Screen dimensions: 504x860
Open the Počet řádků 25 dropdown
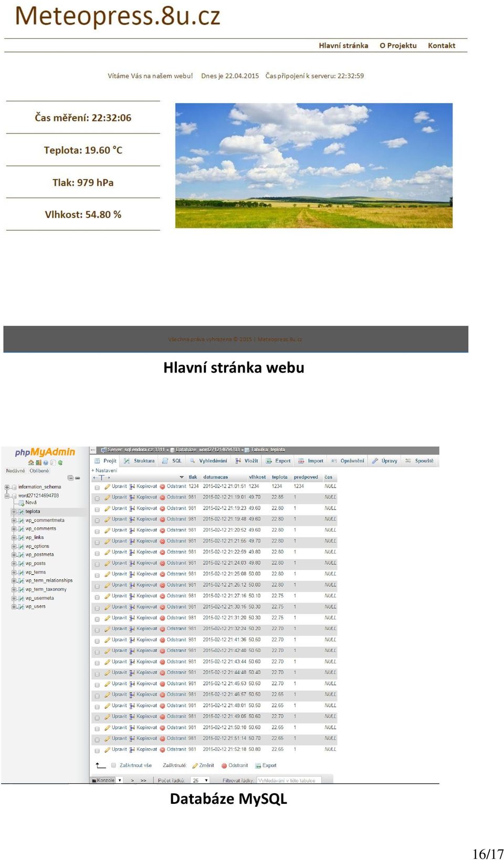point(200,781)
